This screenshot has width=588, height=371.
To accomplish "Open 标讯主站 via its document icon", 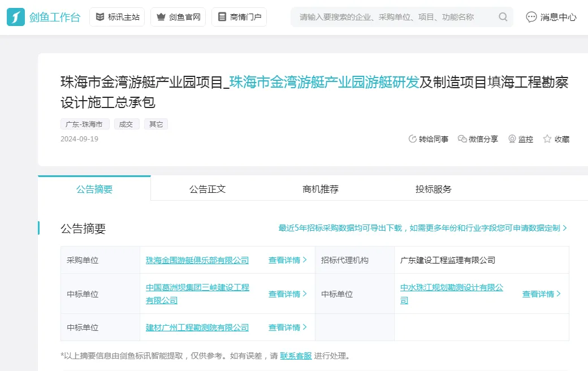I will click(100, 16).
